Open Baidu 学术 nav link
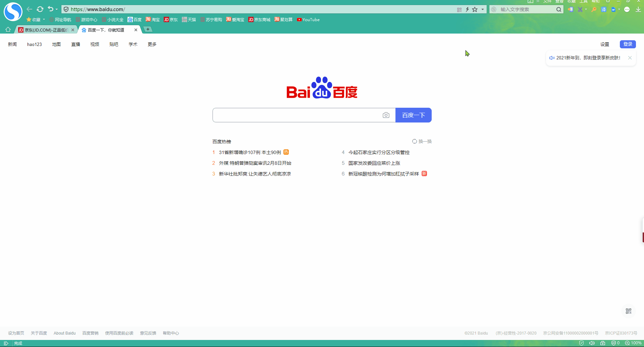Screen dimensions: 644x347 133,44
